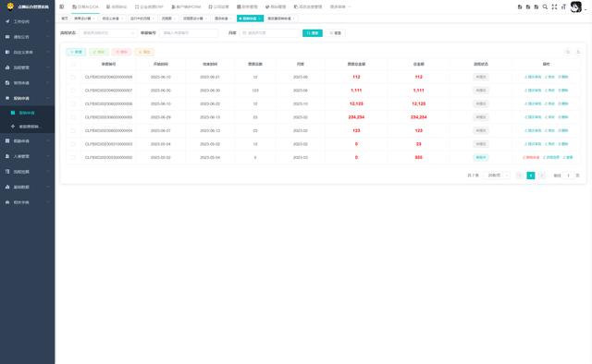This screenshot has height=364, width=592.
Task: Check the row with total 23
Action: click(x=73, y=144)
